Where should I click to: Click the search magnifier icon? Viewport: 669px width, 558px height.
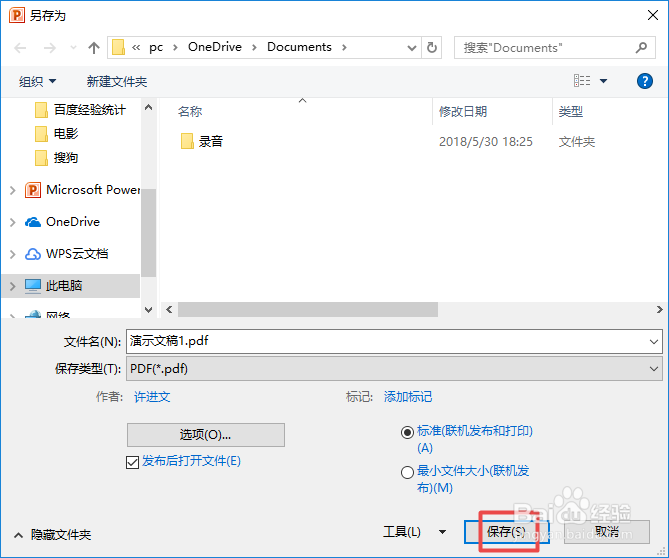641,47
